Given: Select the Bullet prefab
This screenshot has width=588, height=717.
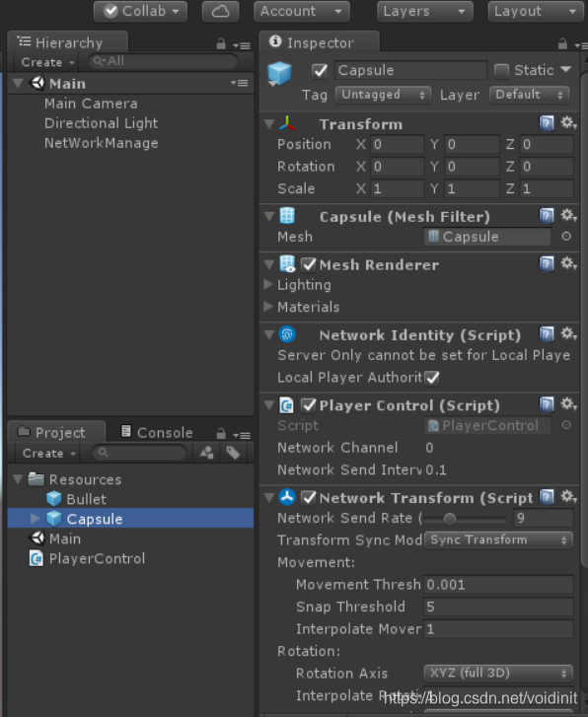Looking at the screenshot, I should click(x=76, y=499).
